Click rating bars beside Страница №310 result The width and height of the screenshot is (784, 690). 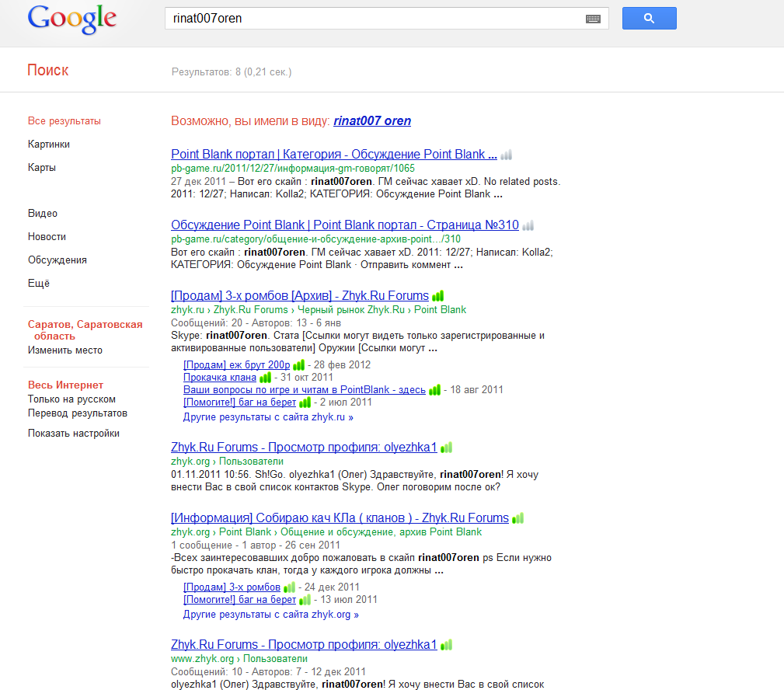(528, 226)
